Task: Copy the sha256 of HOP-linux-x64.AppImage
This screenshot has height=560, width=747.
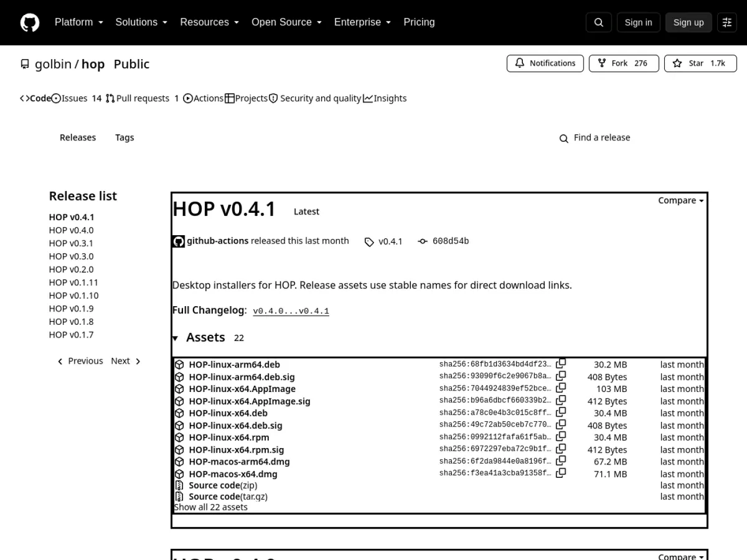Action: pos(561,388)
